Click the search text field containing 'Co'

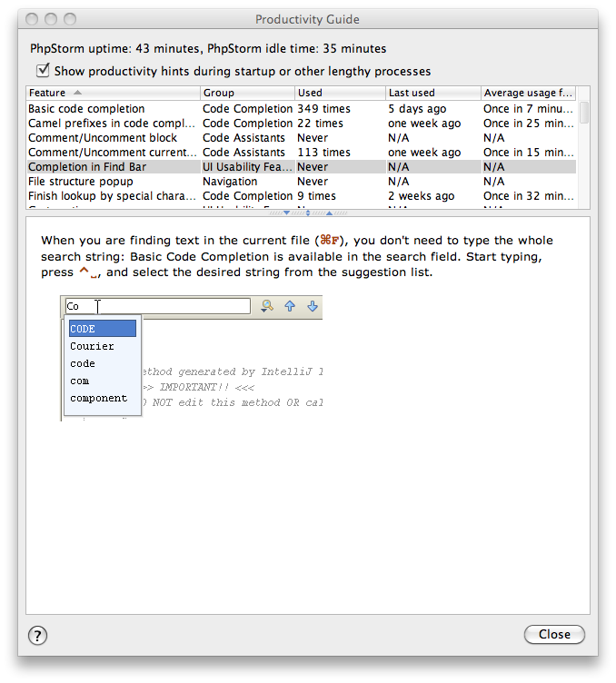pos(158,306)
